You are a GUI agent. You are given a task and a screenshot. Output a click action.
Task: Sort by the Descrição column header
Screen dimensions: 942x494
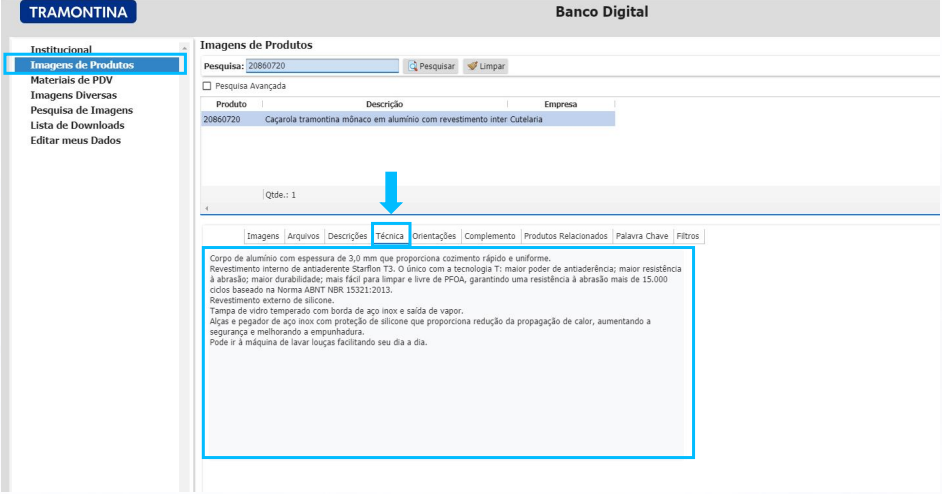384,104
